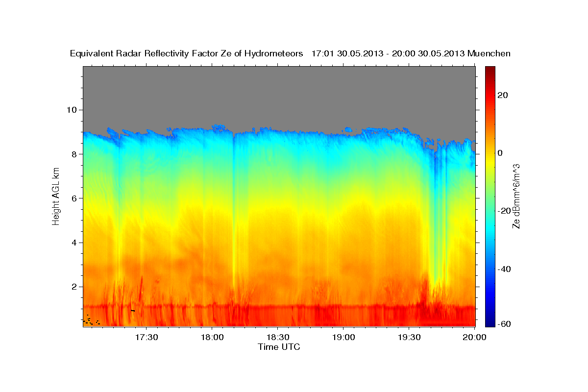This screenshot has height=392, width=588.
Task: Click the 'Time UTC' axis label
Action: click(x=279, y=347)
